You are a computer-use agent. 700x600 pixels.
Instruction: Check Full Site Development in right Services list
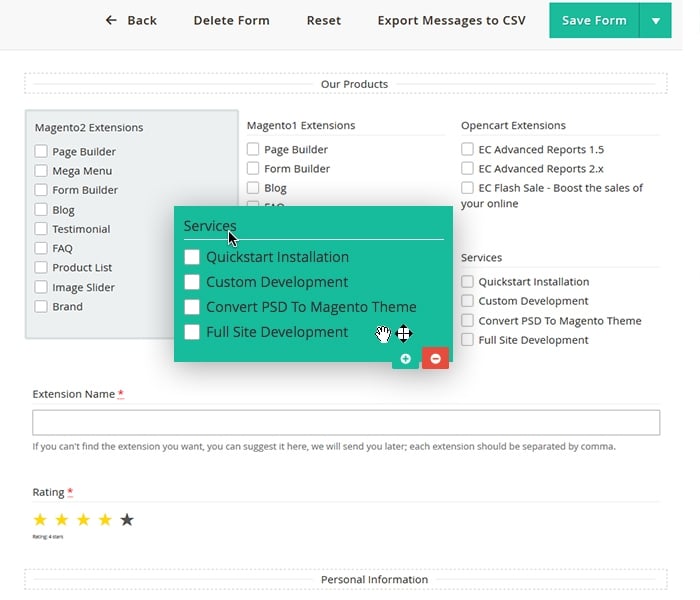coord(467,340)
